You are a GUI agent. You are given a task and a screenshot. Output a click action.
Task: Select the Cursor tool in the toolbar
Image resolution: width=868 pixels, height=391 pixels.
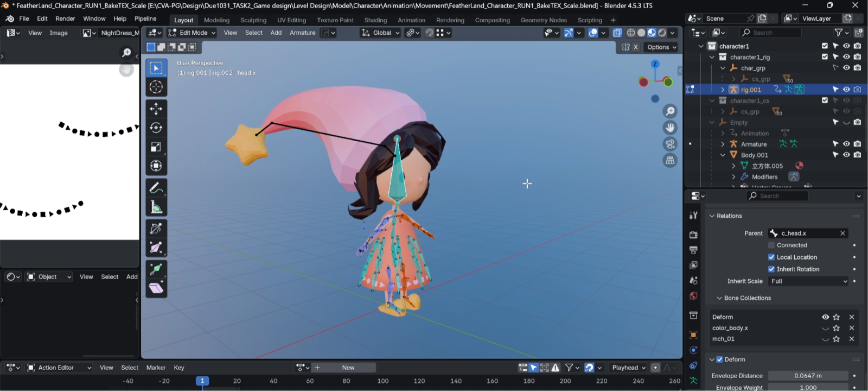click(156, 87)
